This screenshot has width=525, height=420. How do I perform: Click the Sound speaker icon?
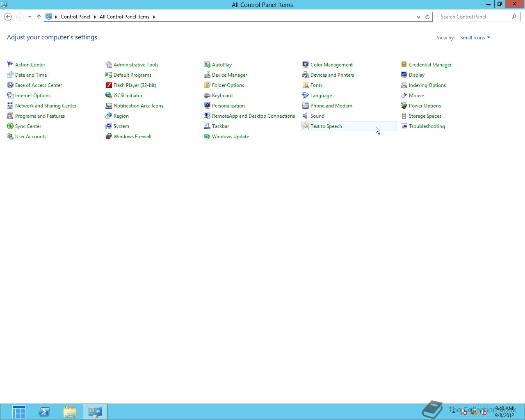pos(306,116)
